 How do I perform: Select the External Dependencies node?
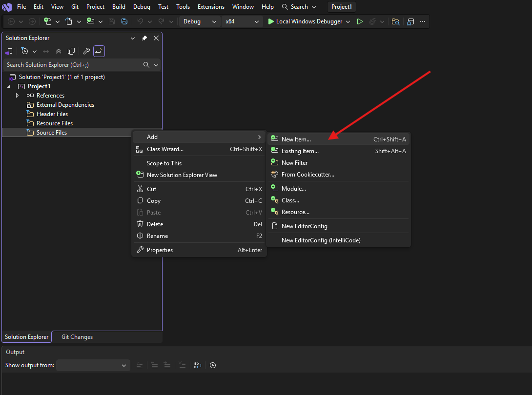point(65,105)
